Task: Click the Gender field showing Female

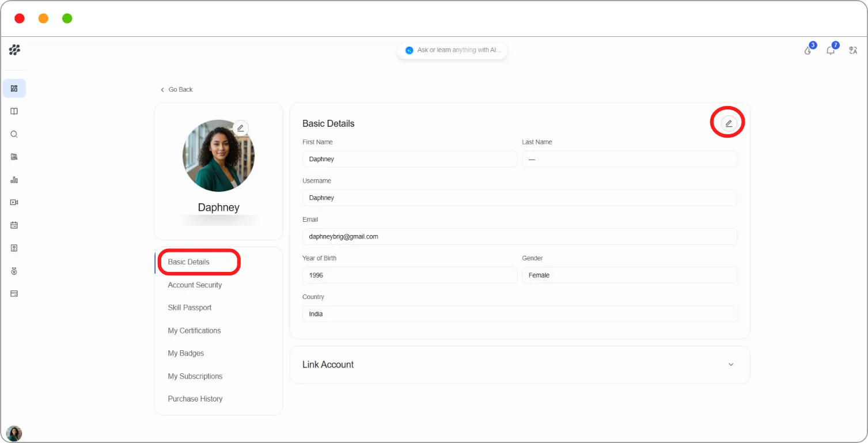Action: point(630,275)
